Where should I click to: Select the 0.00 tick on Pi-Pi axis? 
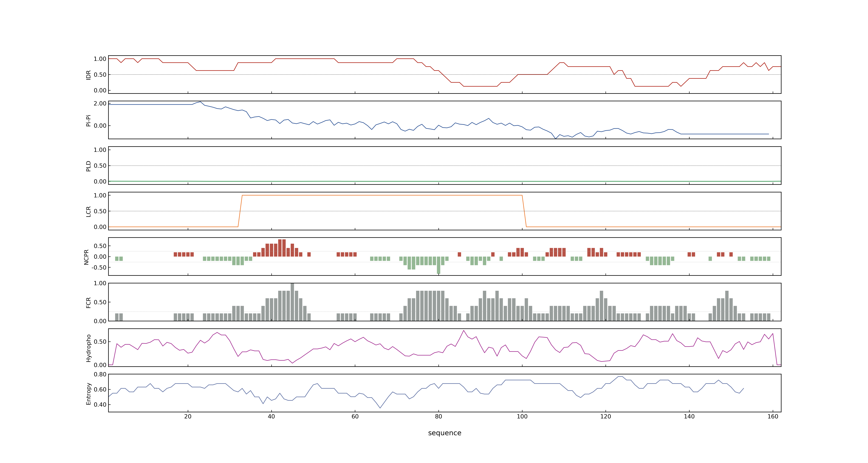point(100,126)
